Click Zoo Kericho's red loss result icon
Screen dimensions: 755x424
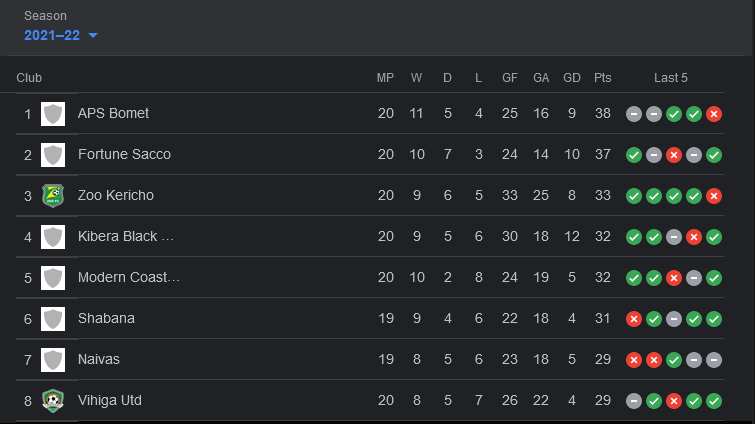coord(714,196)
